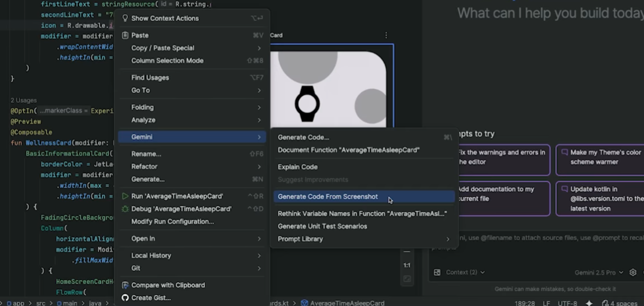
Task: Toggle Column Selection Mode
Action: 192,61
